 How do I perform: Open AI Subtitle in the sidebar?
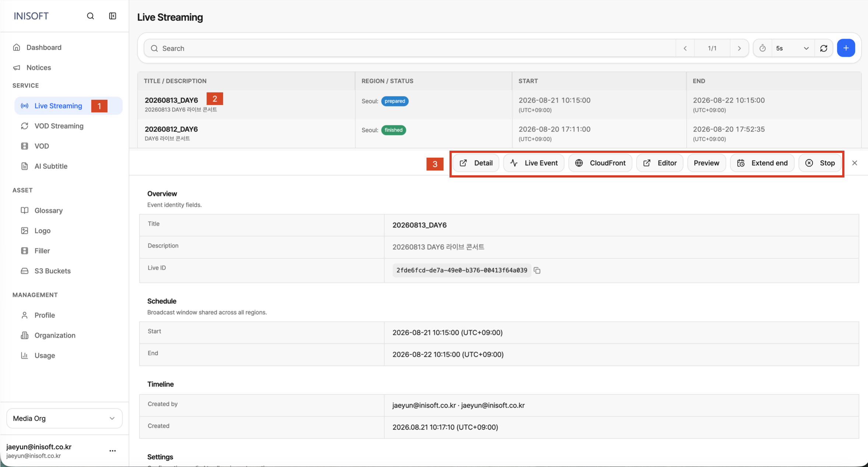[x=68, y=166]
